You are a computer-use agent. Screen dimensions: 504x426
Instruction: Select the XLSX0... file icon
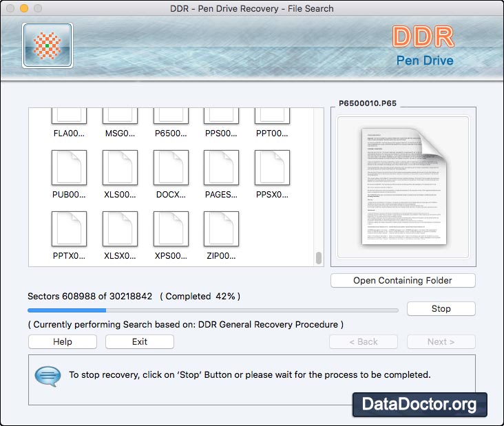click(120, 228)
